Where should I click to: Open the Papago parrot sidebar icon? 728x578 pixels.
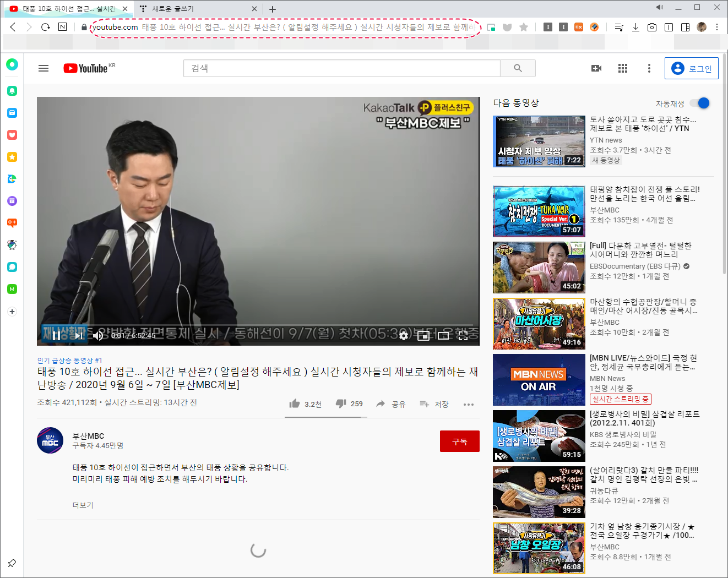[12, 179]
